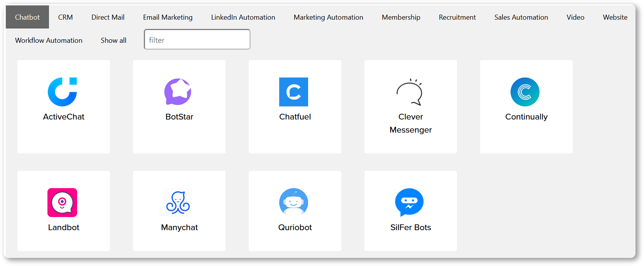Open the ActiveChat logo icon

62,92
